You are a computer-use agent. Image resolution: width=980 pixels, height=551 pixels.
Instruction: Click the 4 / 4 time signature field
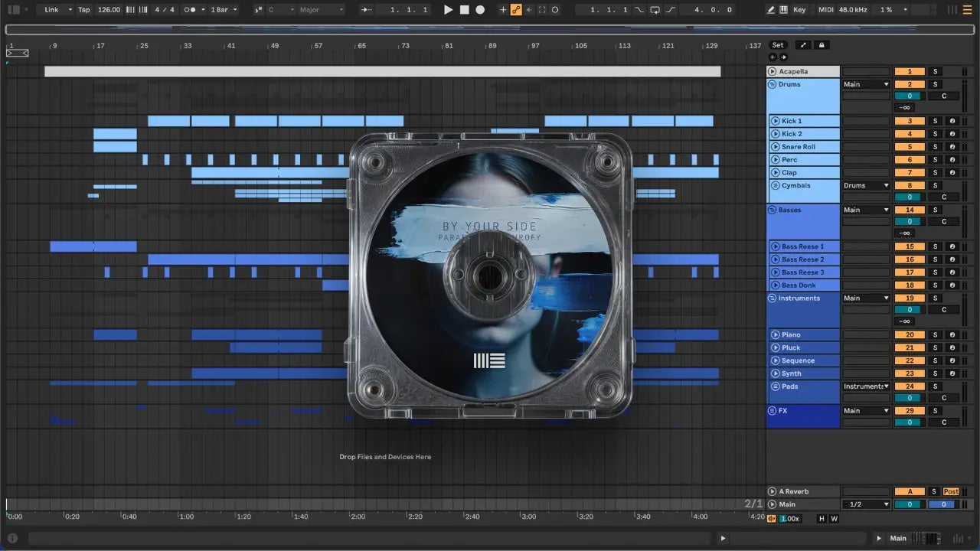(164, 10)
